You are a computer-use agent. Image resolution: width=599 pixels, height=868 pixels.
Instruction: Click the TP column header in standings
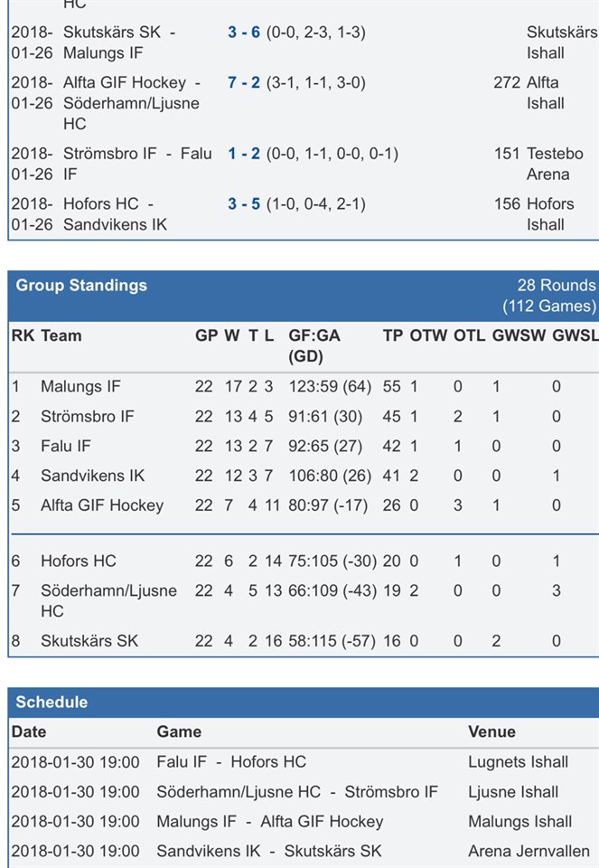tap(393, 336)
